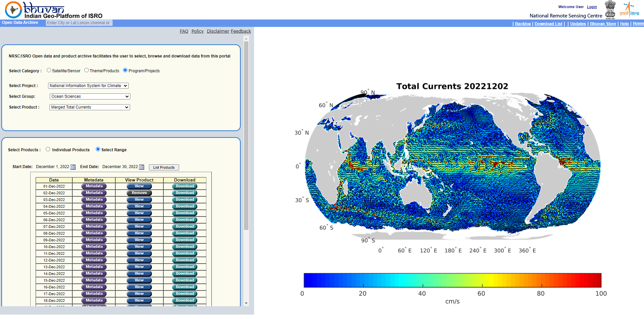Click Metadata for 01-Dec-2022
This screenshot has height=319, width=644.
pyautogui.click(x=94, y=186)
